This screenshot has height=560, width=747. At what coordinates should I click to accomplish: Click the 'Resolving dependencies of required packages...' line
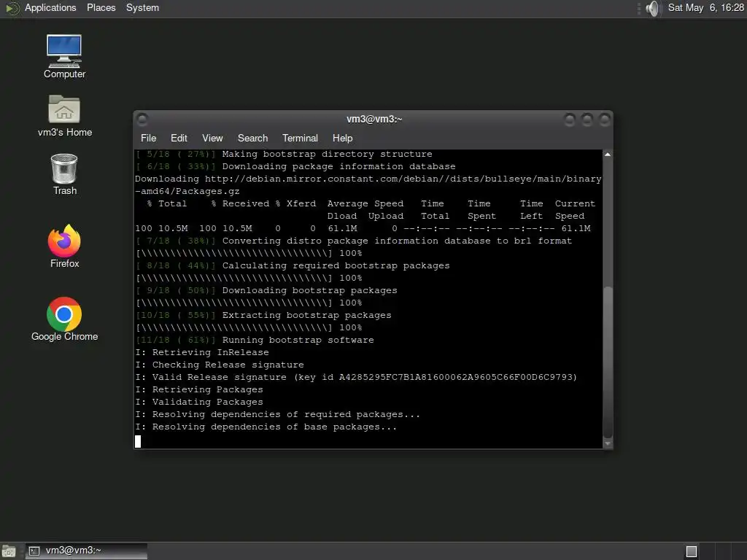pos(278,414)
